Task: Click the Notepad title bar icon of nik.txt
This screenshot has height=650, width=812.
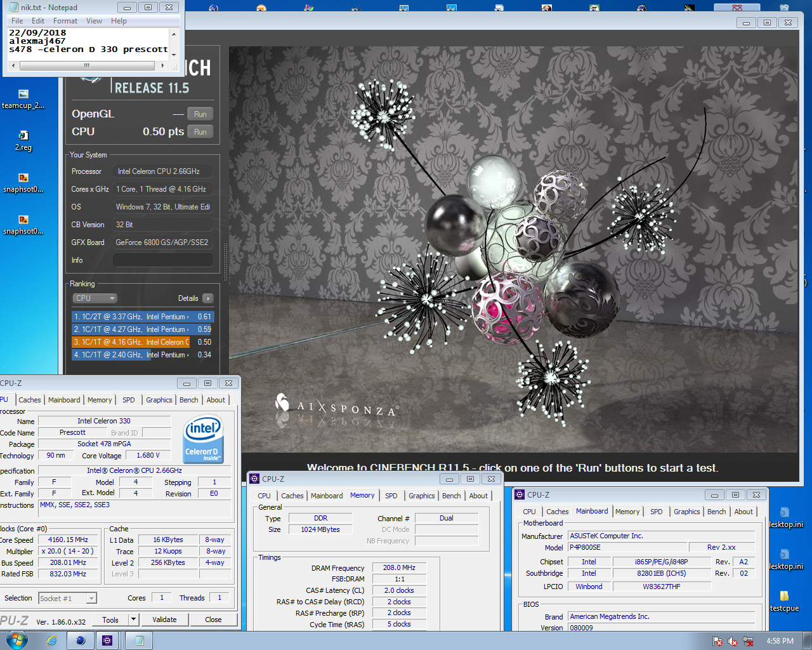Action: click(x=13, y=8)
